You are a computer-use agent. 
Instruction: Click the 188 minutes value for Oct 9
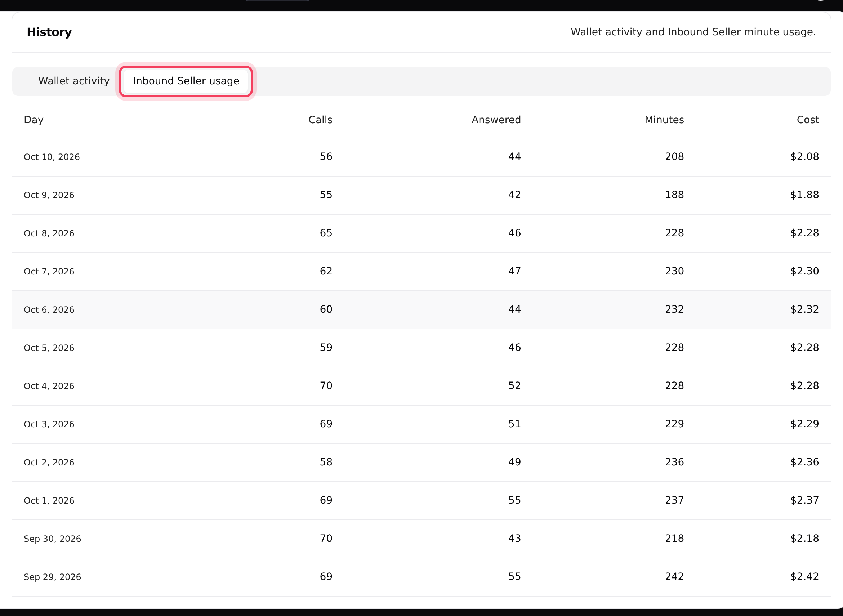pyautogui.click(x=674, y=195)
